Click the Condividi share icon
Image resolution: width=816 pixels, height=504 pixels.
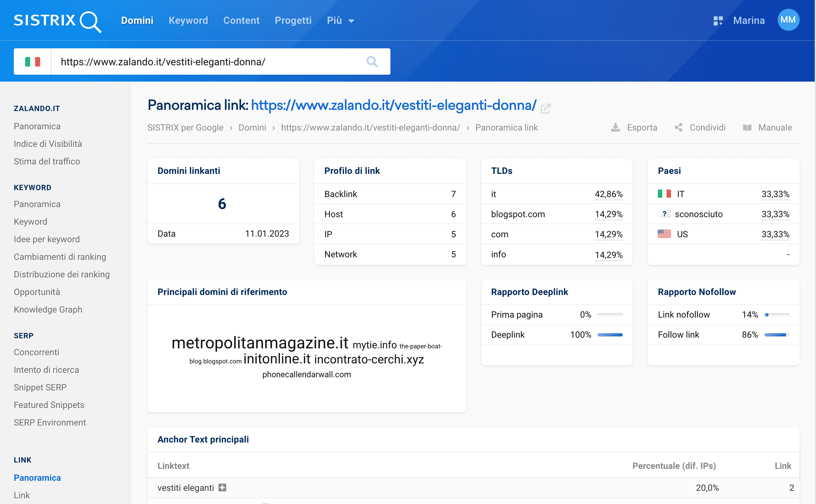tap(678, 128)
